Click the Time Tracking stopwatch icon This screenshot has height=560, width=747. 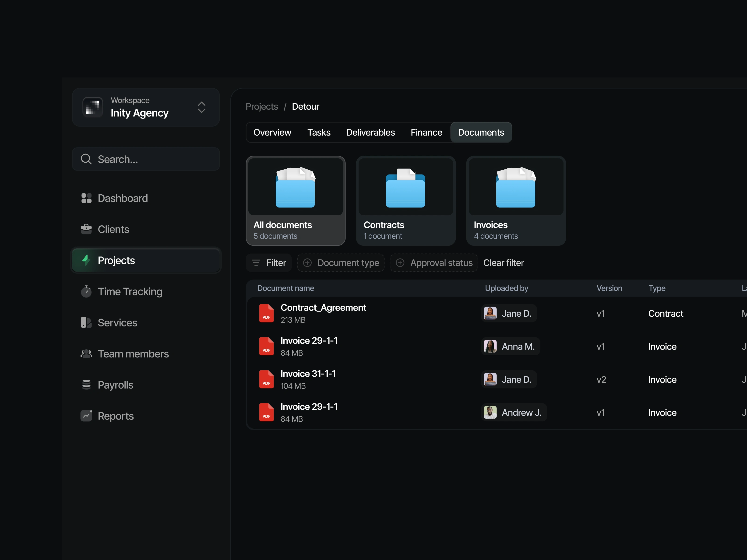coord(86,291)
